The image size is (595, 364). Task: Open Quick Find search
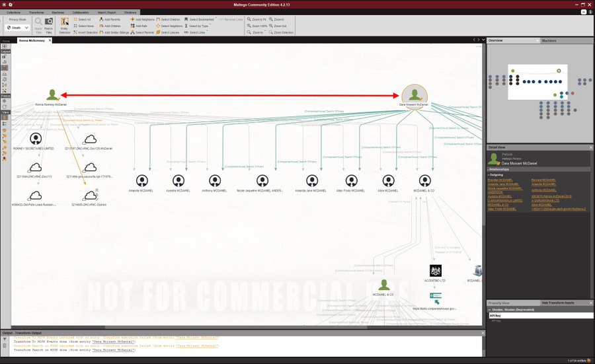(38, 25)
